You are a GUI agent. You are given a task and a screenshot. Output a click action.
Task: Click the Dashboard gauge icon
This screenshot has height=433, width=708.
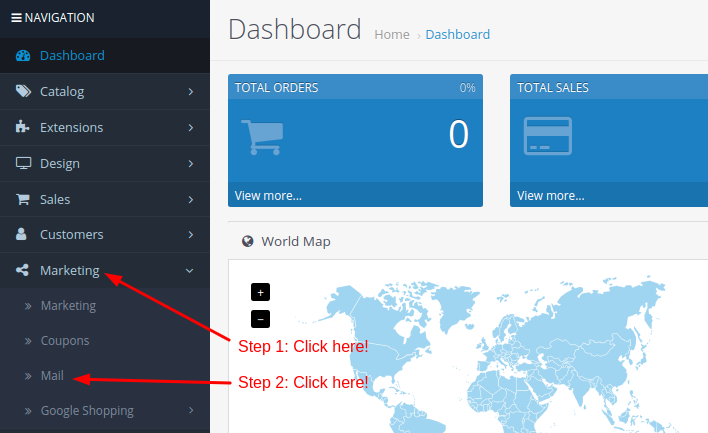pyautogui.click(x=23, y=56)
